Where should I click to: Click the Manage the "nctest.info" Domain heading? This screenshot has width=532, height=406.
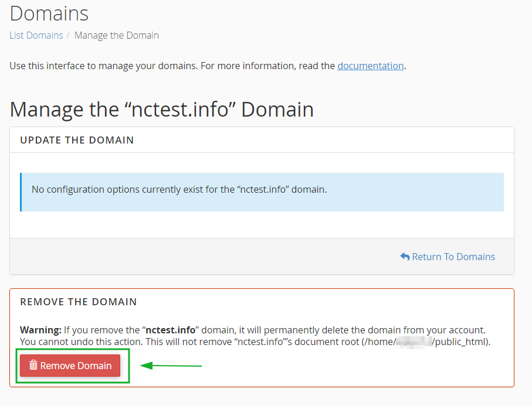[162, 109]
